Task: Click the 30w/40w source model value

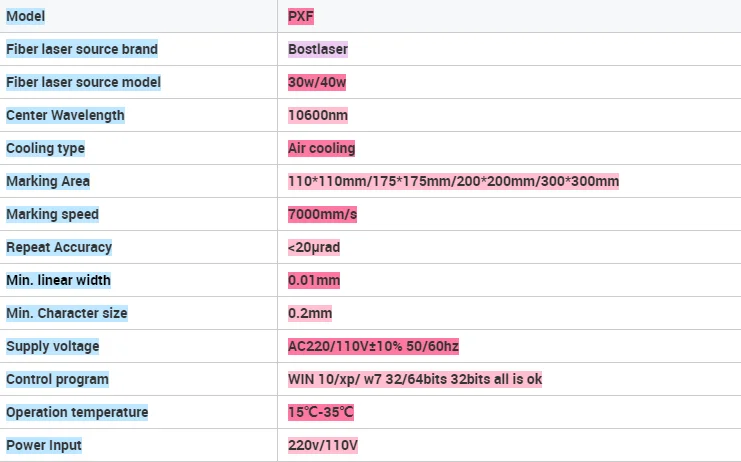Action: point(317,82)
